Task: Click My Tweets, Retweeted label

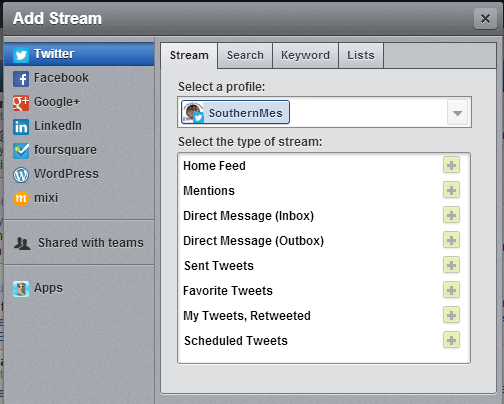Action: click(x=247, y=316)
